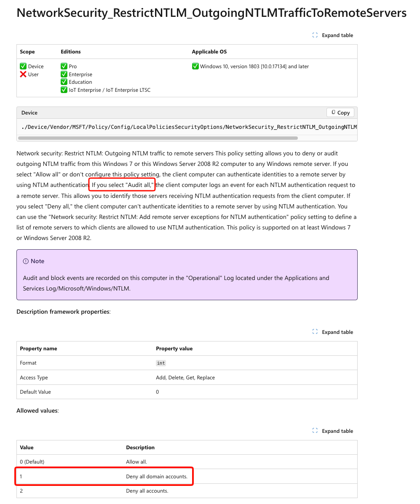Viewport: 420px width, 504px height.
Task: Click the check icon beside IoT Enterprise
Action: click(64, 90)
